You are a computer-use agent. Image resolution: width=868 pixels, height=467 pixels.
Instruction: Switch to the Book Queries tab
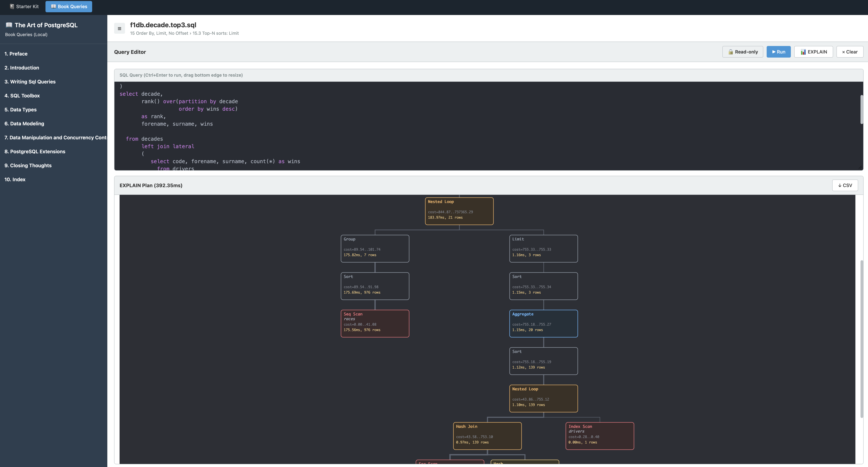[x=69, y=6]
